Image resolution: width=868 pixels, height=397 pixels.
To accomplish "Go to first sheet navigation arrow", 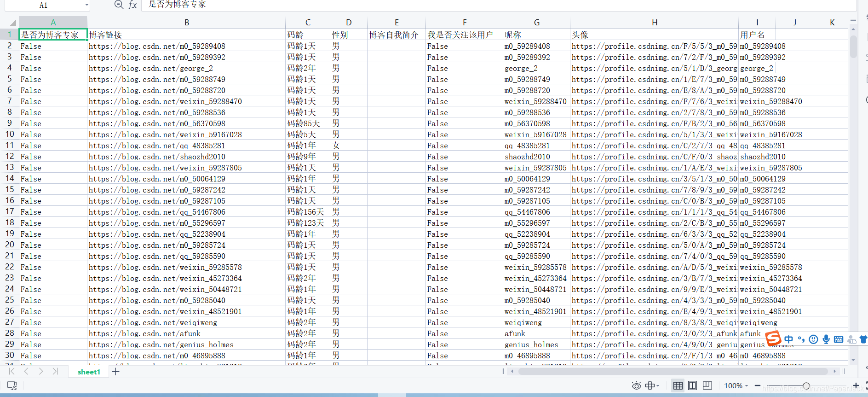I will point(11,371).
